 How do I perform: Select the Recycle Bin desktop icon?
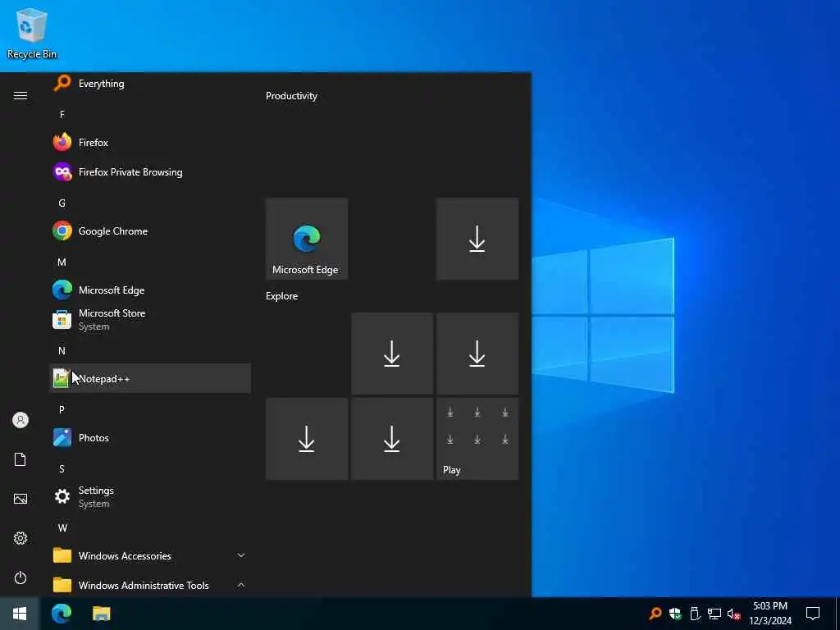[32, 33]
